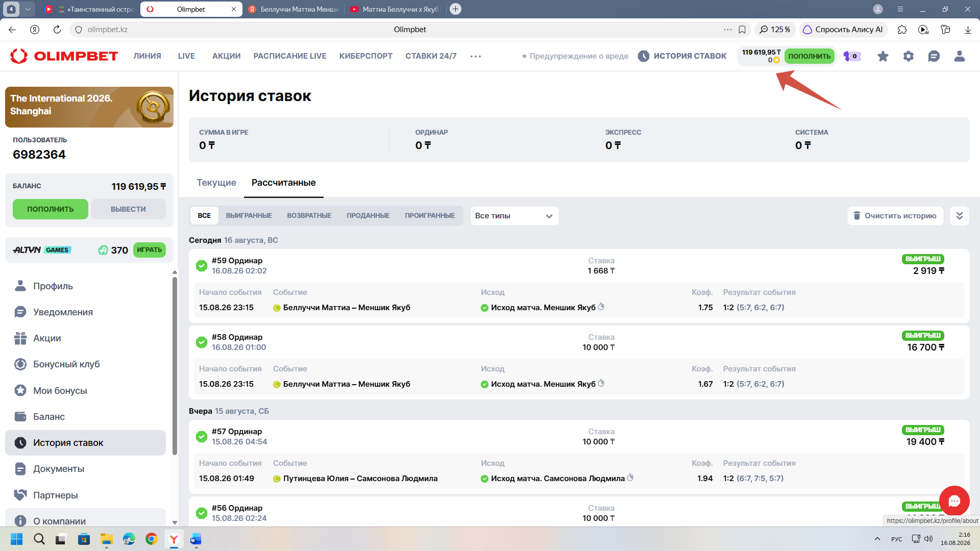The height and width of the screenshot is (551, 980).
Task: Bookmark the page with the bookmark icon
Action: pyautogui.click(x=742, y=30)
